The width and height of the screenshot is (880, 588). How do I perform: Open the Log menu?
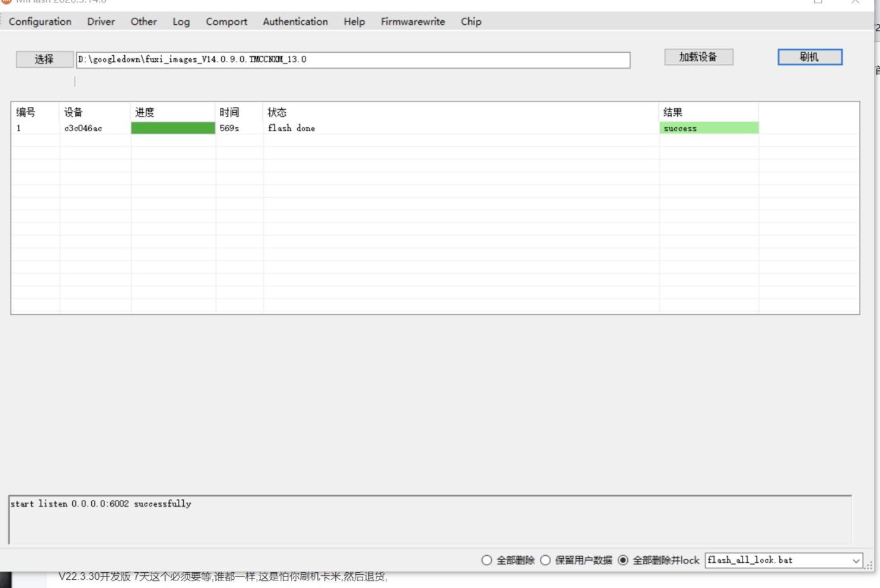181,22
